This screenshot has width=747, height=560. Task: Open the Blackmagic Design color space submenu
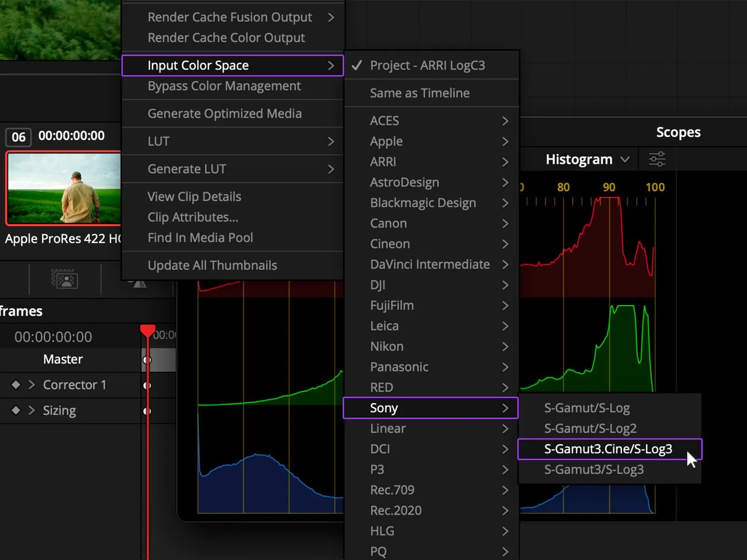click(431, 203)
